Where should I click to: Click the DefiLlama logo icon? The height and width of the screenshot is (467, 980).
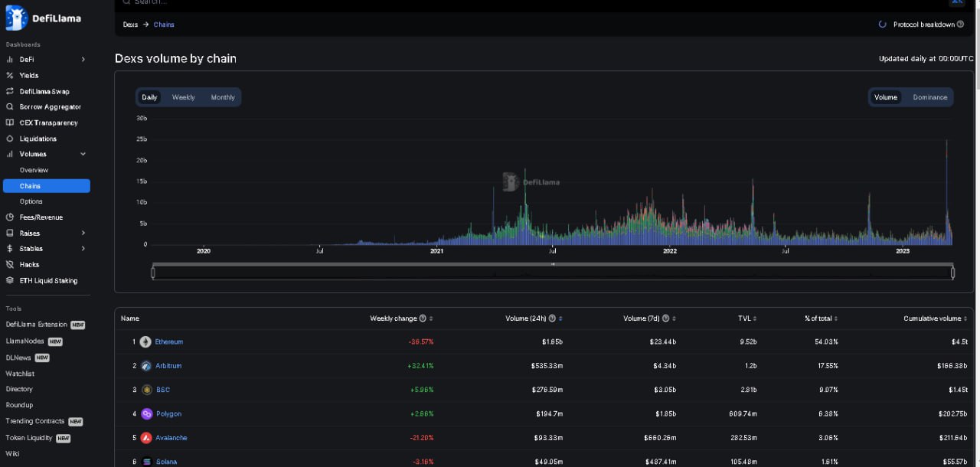[17, 18]
